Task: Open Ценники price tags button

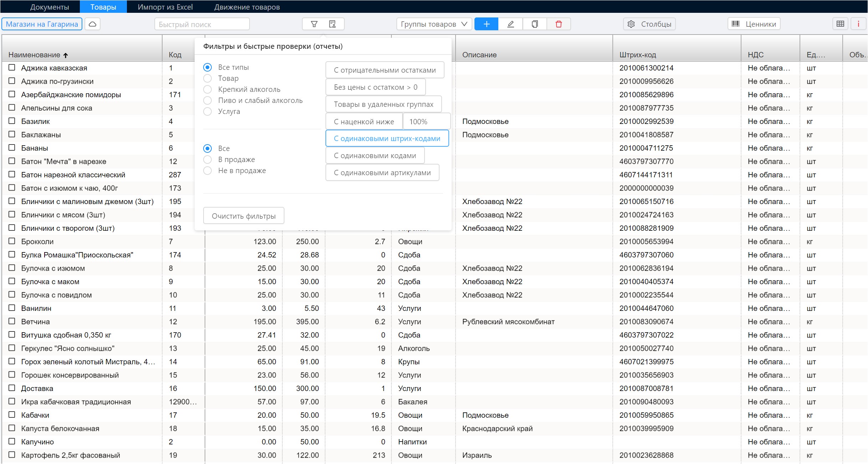Action: [754, 24]
